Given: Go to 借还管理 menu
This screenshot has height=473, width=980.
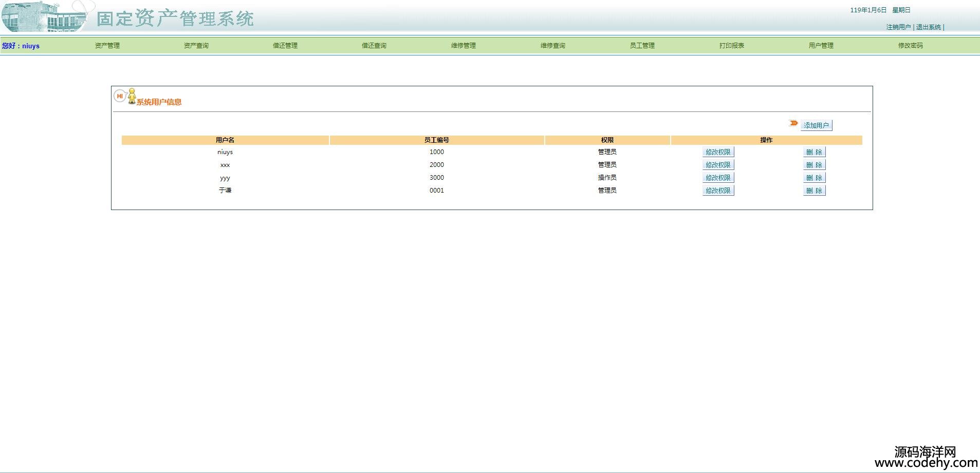Looking at the screenshot, I should click(285, 46).
